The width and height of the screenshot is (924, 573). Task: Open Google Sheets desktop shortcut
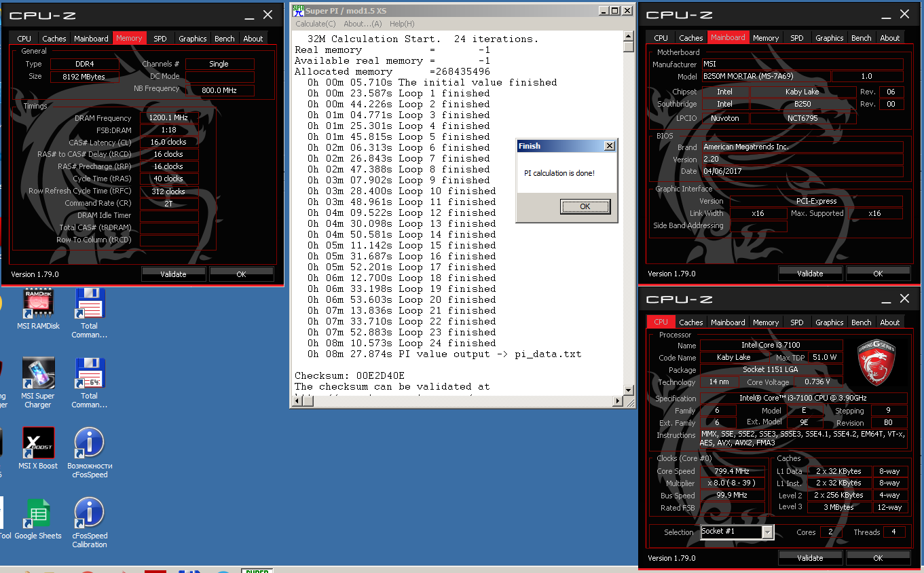[x=38, y=519]
